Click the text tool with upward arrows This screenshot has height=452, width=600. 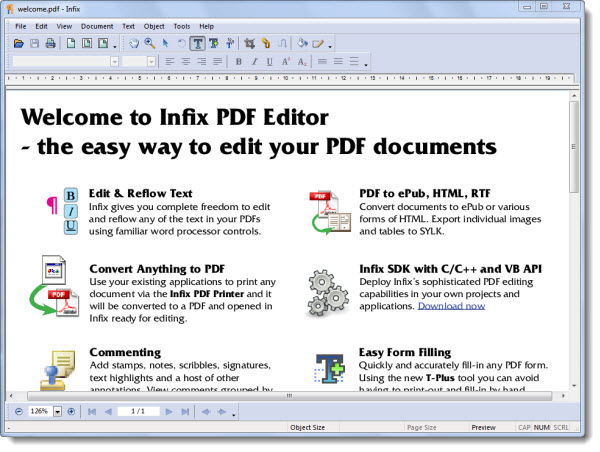[x=230, y=44]
